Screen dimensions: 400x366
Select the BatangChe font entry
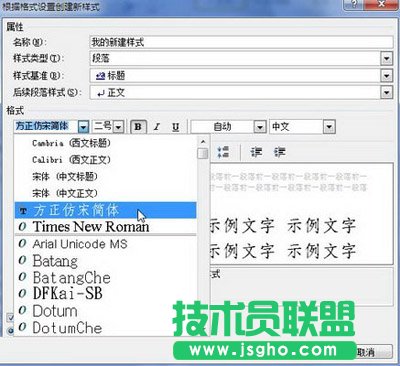click(x=105, y=277)
